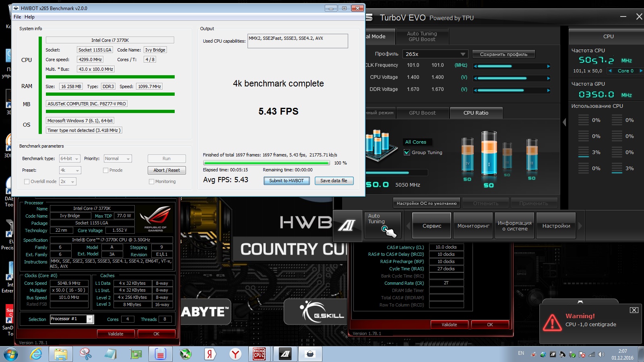This screenshot has width=644, height=362.
Task: Adjust CPU Voltage slider
Action: tap(512, 78)
